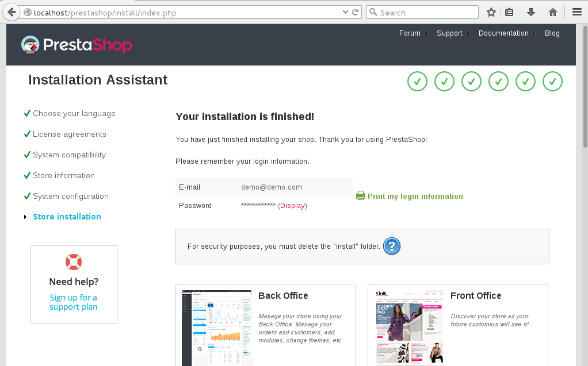Viewport: 588px width, 366px height.
Task: Bookmark this page with the star icon
Action: coord(491,13)
